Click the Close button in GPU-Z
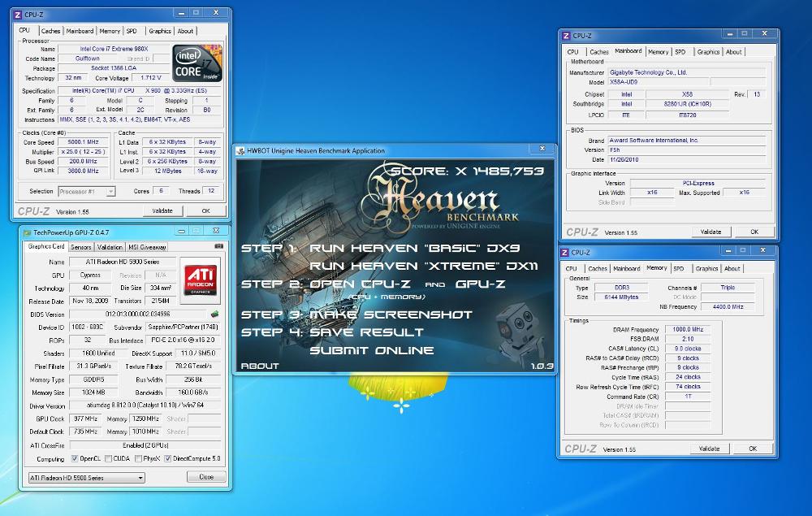812x516 pixels. pyautogui.click(x=206, y=477)
